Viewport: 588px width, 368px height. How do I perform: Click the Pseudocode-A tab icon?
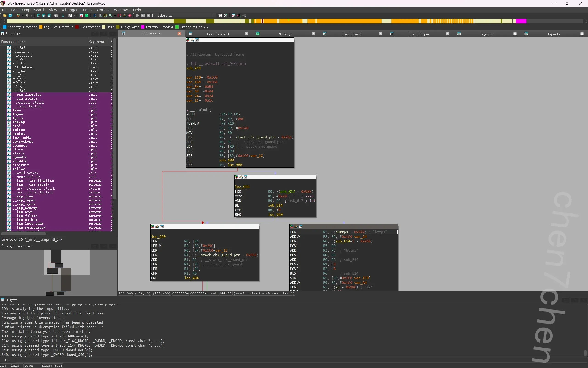(x=190, y=34)
